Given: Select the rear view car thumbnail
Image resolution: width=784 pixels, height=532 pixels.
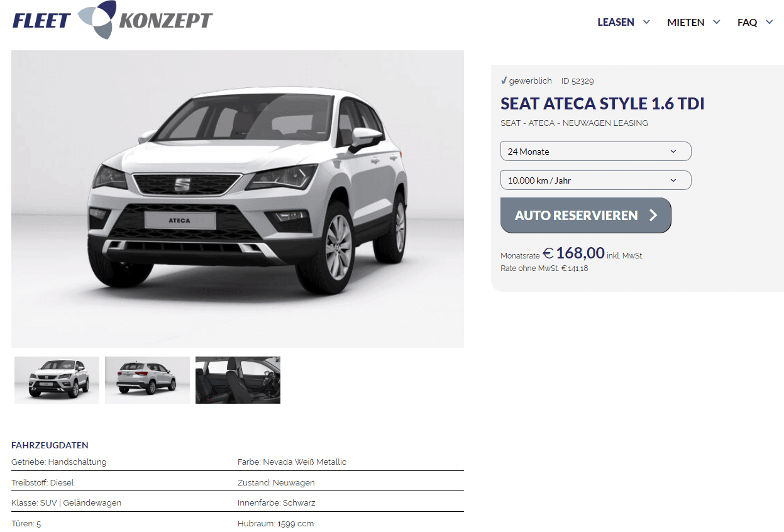Looking at the screenshot, I should pos(147,380).
